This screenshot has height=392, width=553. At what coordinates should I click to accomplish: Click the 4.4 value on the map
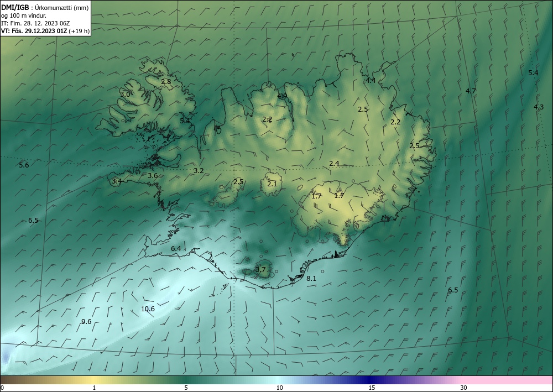tap(371, 80)
